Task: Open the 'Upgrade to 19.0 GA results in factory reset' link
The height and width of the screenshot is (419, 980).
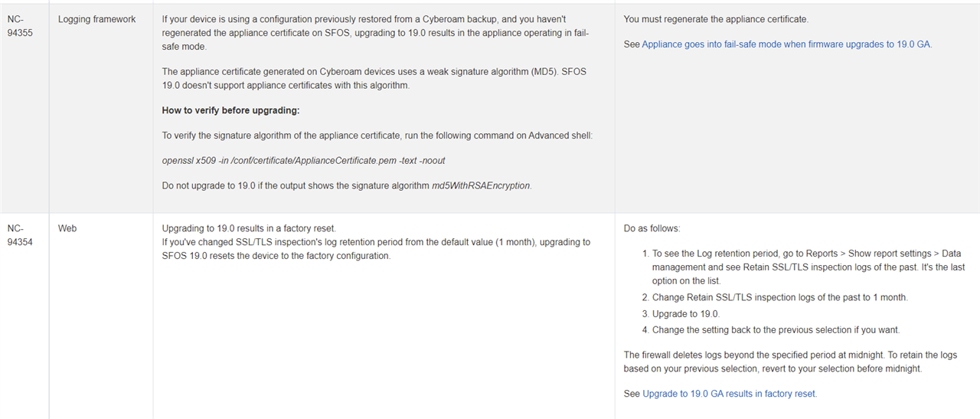Action: [730, 394]
